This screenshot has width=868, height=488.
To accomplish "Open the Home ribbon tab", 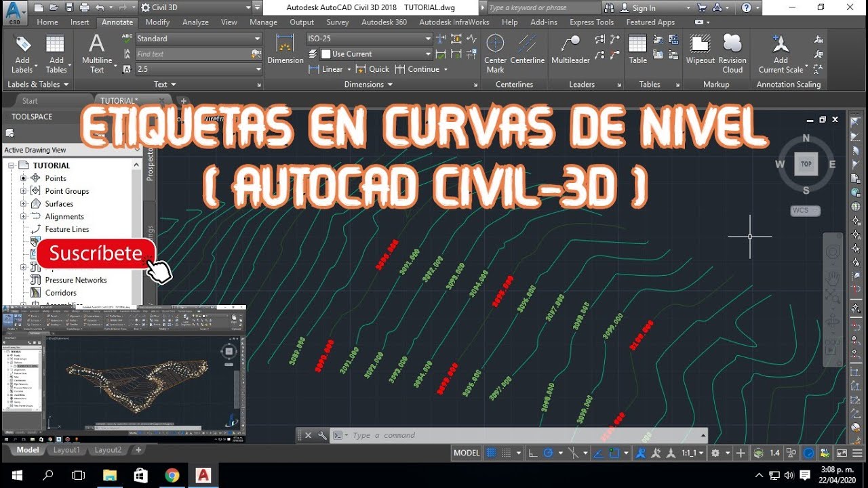I will click(47, 22).
